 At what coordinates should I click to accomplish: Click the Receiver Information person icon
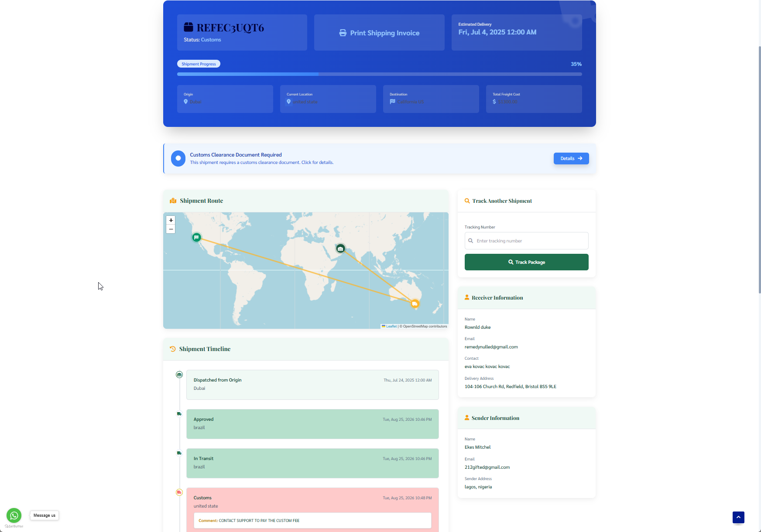[x=467, y=297]
